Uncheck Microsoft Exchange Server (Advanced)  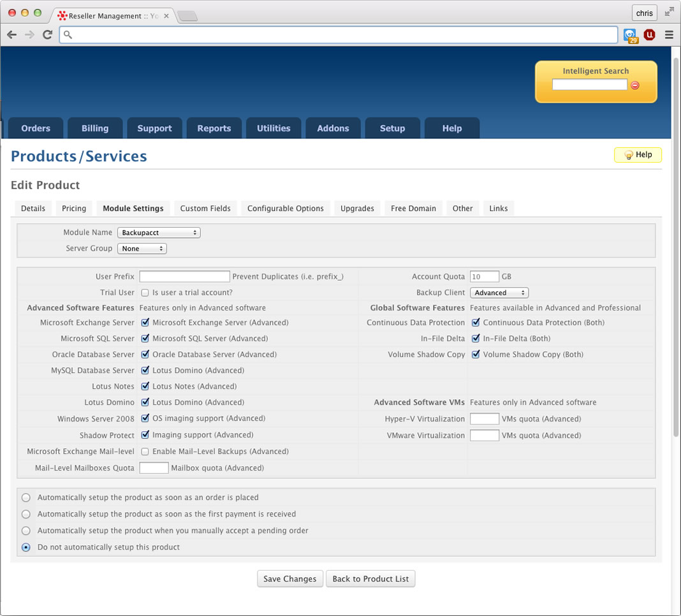145,322
